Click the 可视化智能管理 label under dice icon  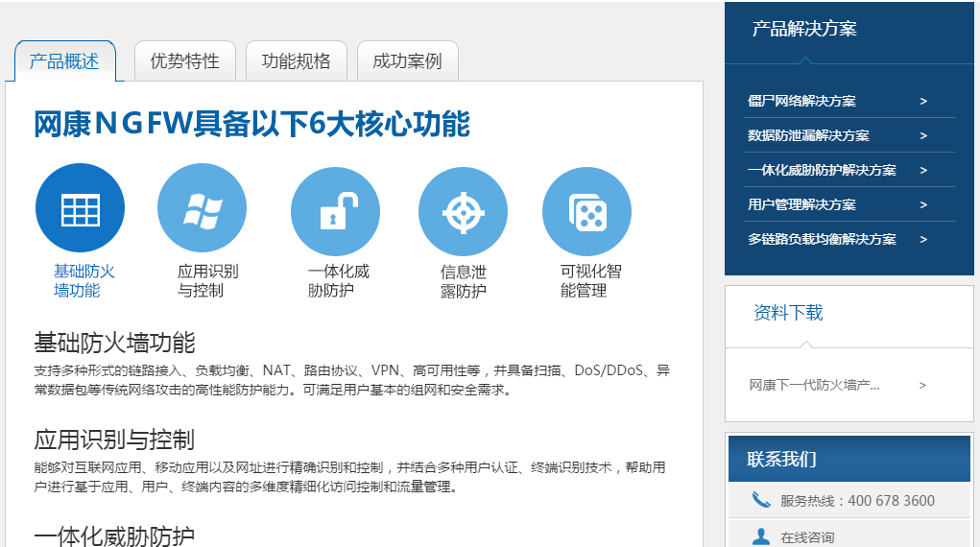pyautogui.click(x=590, y=280)
